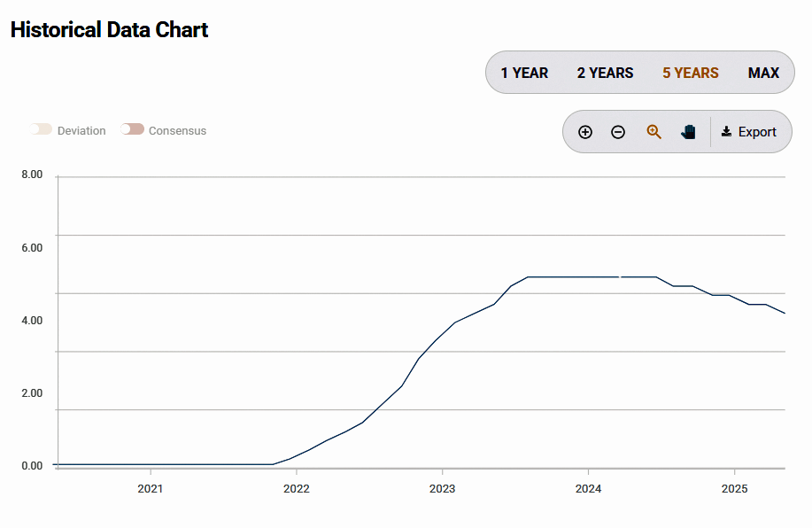Click the 2021 x-axis label

tap(151, 489)
